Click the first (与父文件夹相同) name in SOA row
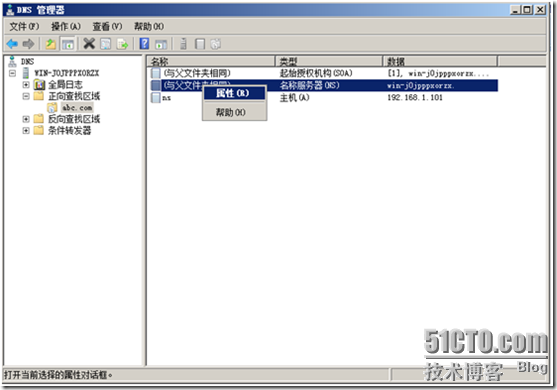 click(197, 73)
